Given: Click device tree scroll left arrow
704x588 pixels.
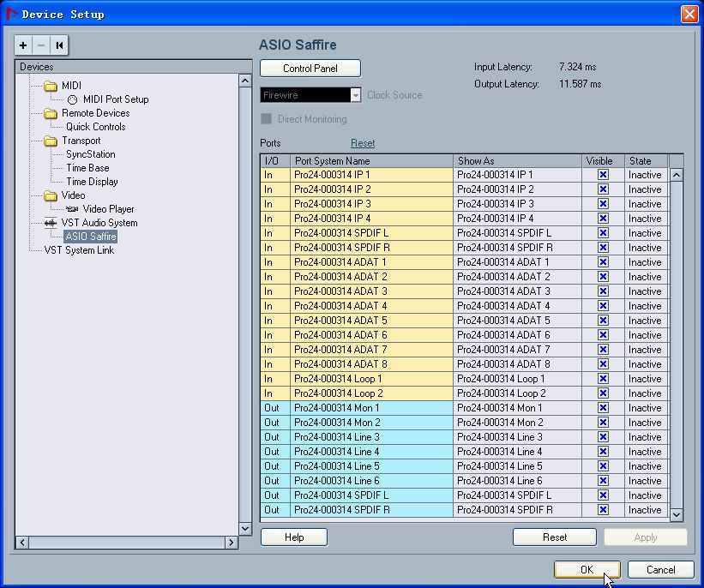Looking at the screenshot, I should pyautogui.click(x=22, y=543).
